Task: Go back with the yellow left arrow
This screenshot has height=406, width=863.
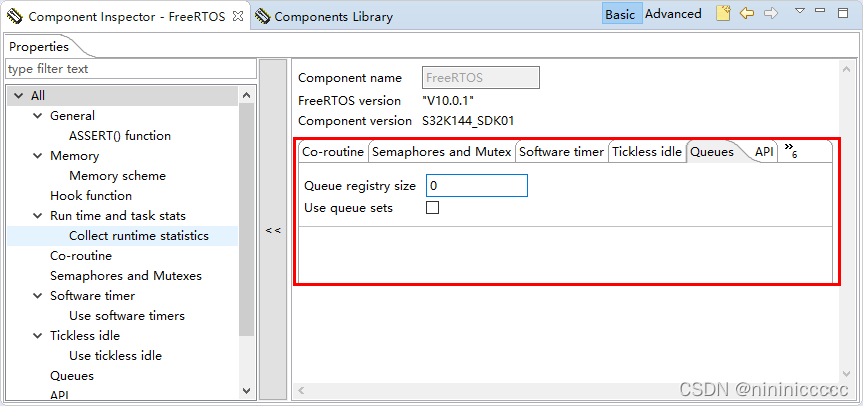Action: tap(746, 13)
